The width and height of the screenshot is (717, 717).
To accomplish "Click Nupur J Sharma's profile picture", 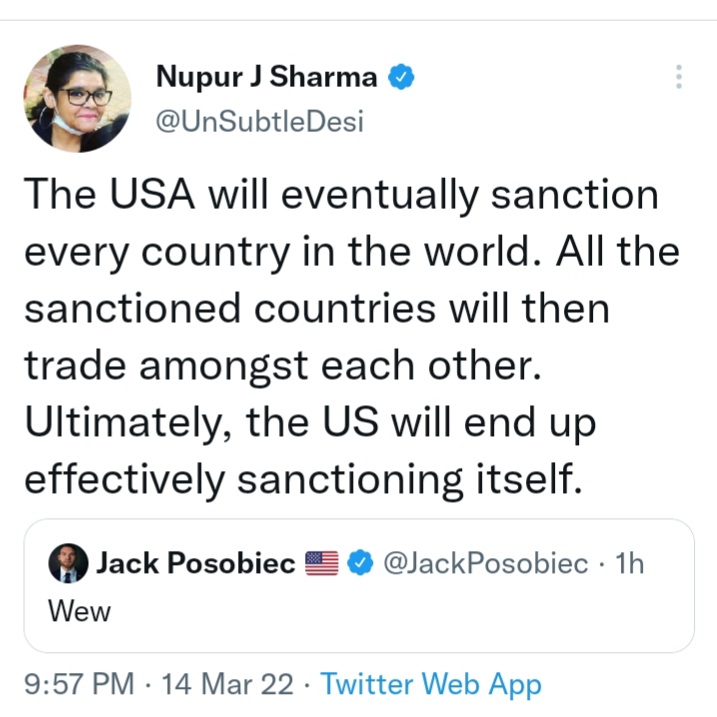I will (77, 98).
